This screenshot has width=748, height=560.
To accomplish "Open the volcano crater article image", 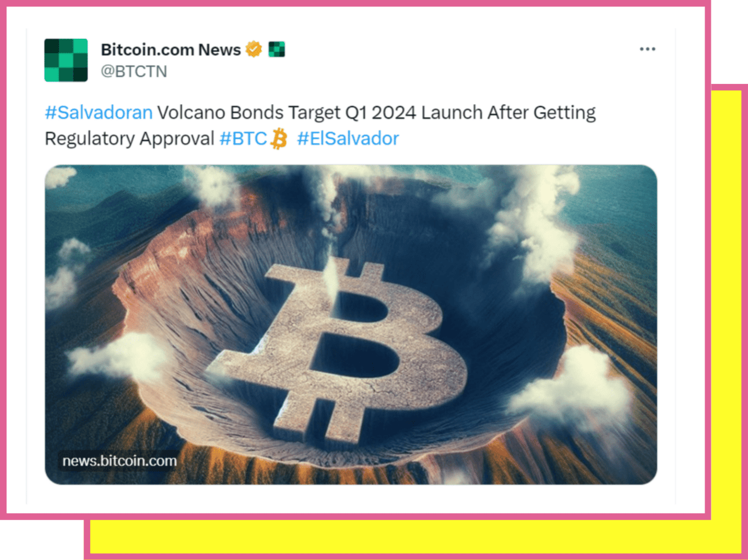I will coord(351,325).
